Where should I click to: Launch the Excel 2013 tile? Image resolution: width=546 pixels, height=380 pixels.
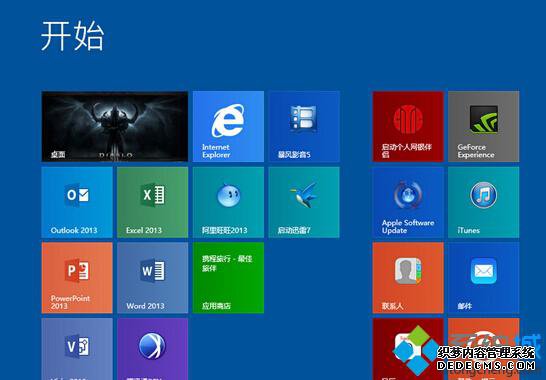(153, 202)
